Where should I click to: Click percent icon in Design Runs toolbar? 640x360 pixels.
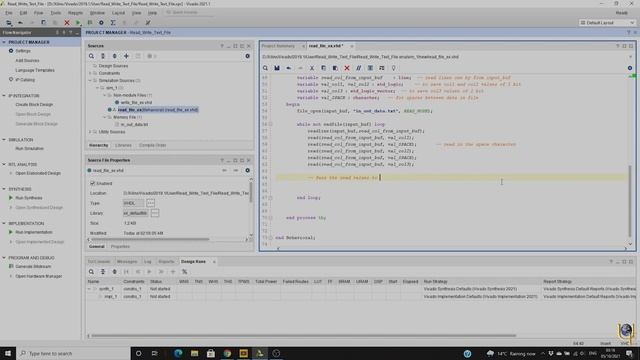(184, 271)
